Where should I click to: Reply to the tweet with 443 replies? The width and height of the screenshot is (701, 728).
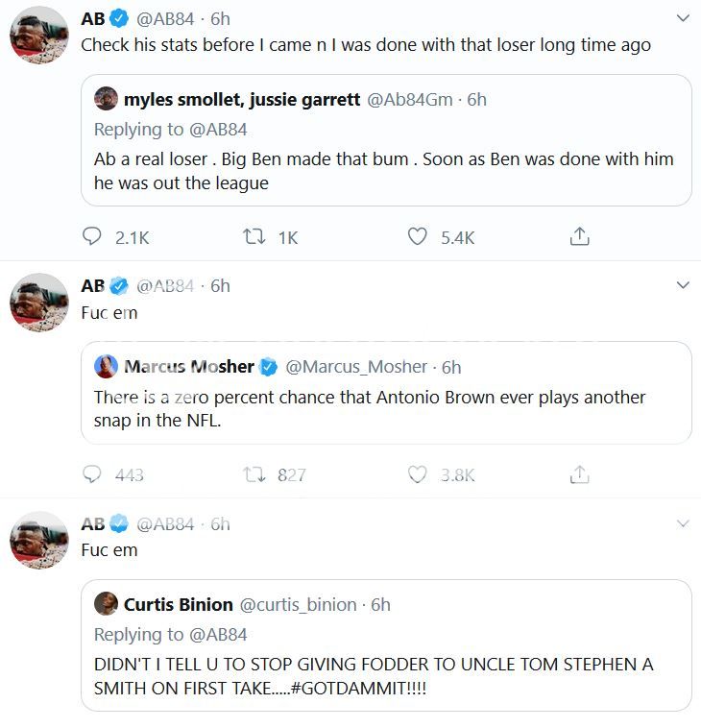[x=93, y=474]
